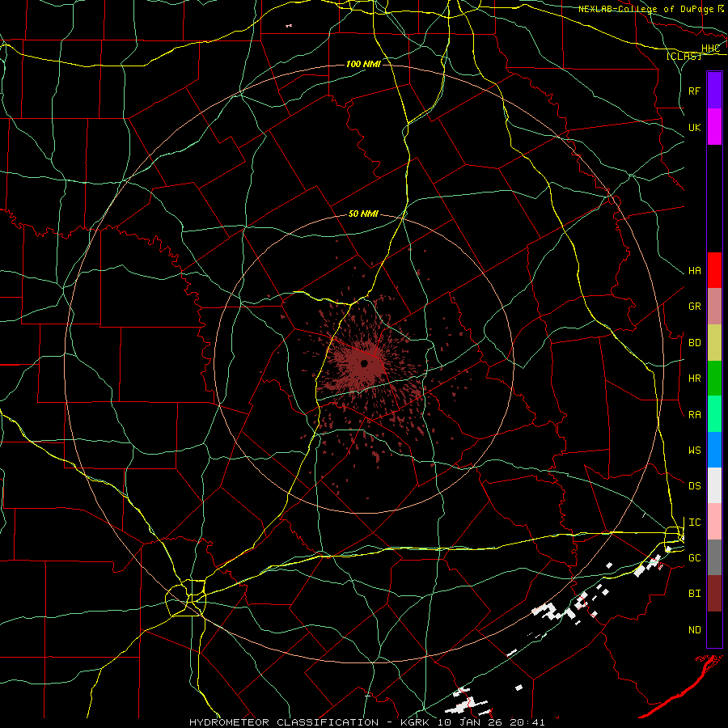Click the black radar site dot at center
728x728 pixels.
point(364,363)
